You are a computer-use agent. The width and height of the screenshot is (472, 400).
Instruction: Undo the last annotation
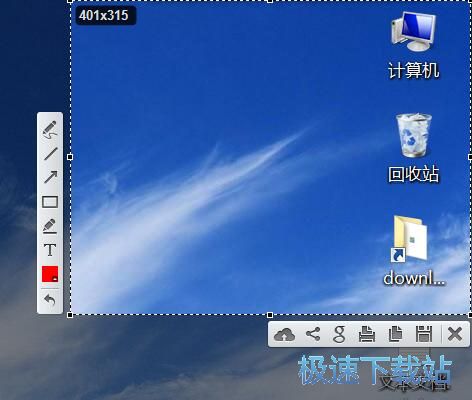pyautogui.click(x=50, y=300)
